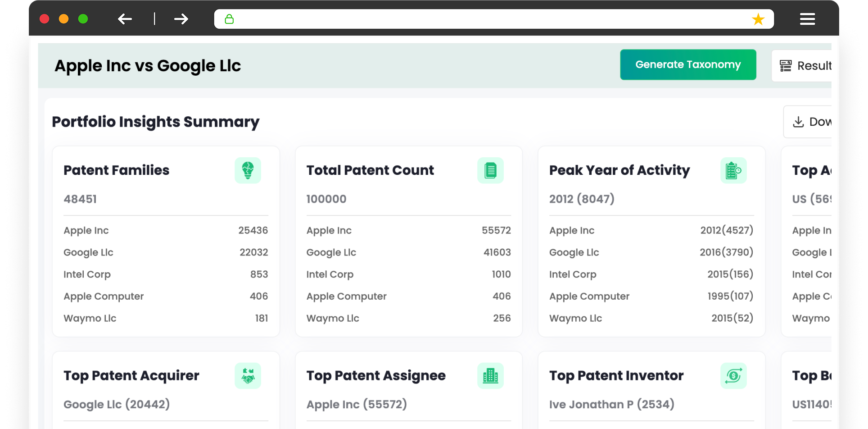Screen dimensions: 868x429
Task: Click the 55572 value in Total Patent Count
Action: [x=496, y=230]
